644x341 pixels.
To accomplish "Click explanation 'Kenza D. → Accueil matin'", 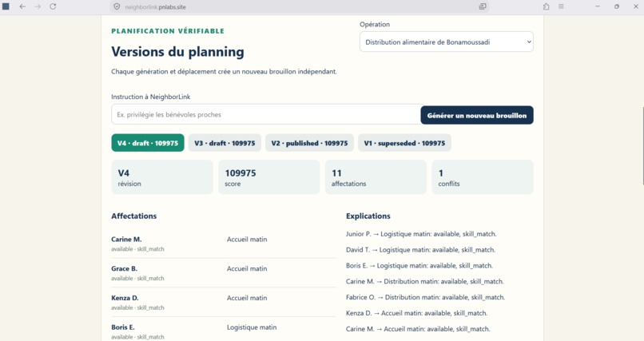I will coord(416,313).
